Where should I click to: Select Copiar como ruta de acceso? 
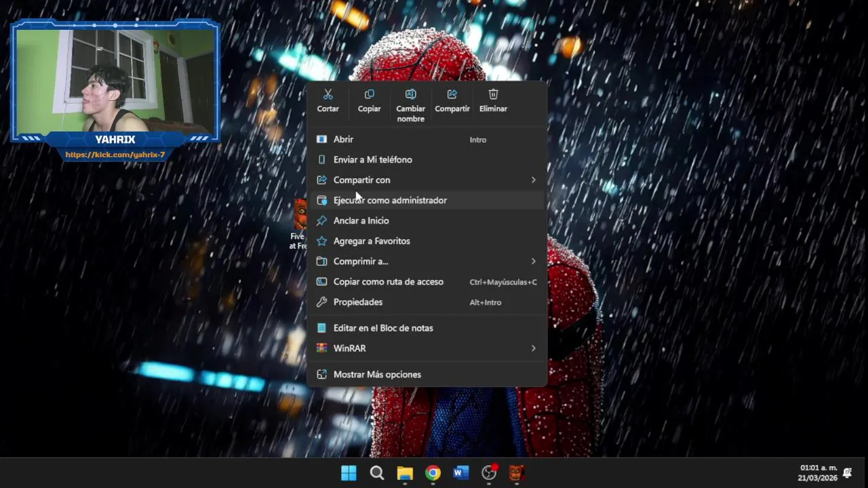tap(427, 282)
